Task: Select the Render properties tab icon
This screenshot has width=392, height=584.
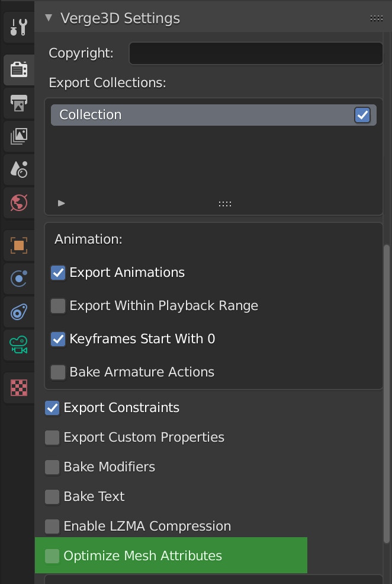Action: (x=18, y=69)
